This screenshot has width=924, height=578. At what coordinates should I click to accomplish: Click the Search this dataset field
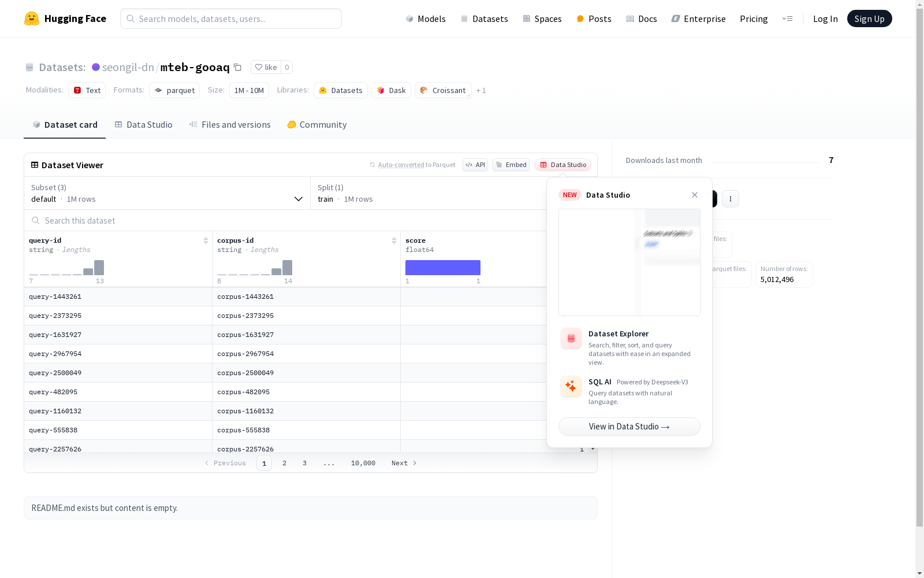[285, 220]
